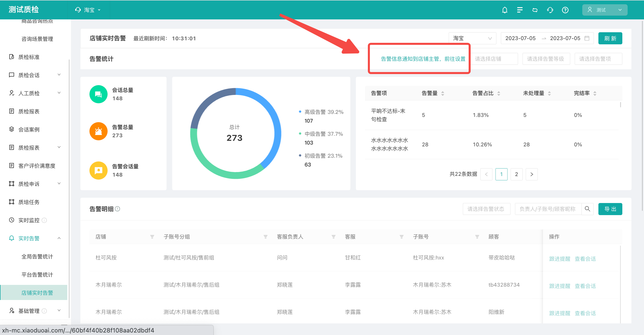The image size is (644, 335).
Task: Toggle 初级告警 legend in donut chart
Action: [320, 156]
